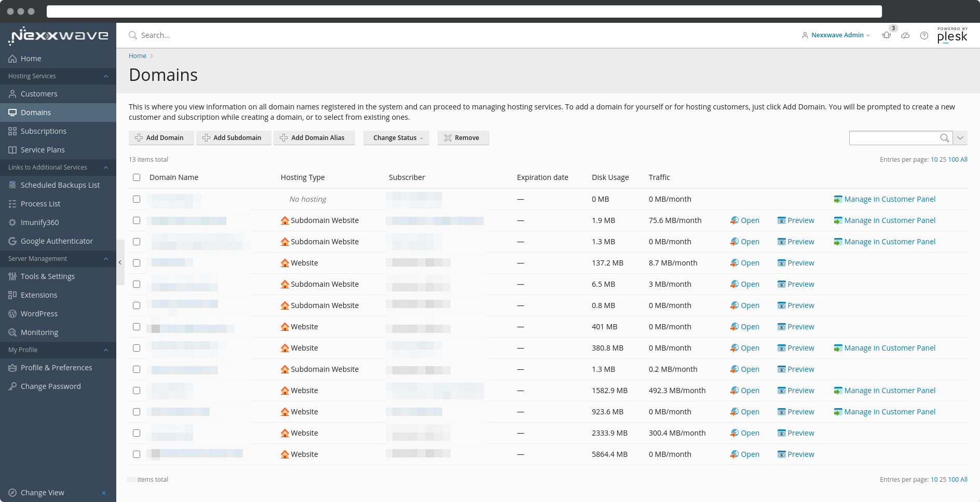The width and height of the screenshot is (980, 502).
Task: Check the row with 75.6 MB/month traffic
Action: click(137, 220)
